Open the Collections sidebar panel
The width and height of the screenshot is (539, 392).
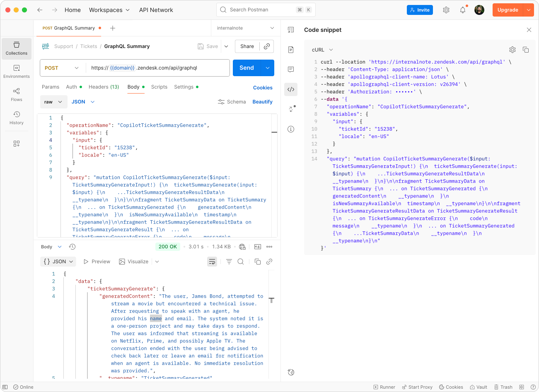[x=17, y=49]
